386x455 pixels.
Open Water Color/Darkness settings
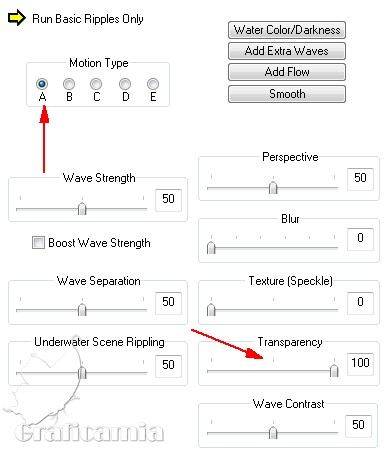pos(287,30)
